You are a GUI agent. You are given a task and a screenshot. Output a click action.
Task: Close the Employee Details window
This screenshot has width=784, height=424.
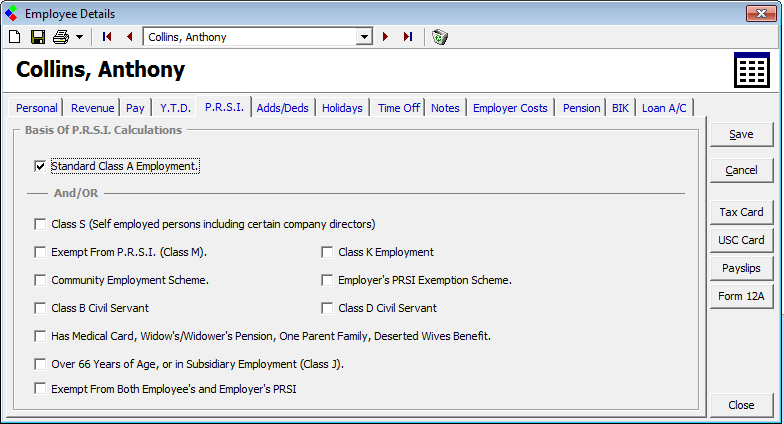761,14
